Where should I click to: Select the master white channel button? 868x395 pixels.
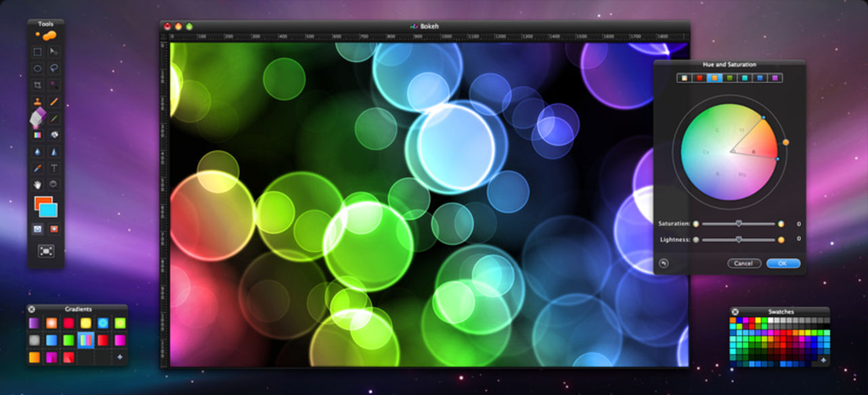684,79
